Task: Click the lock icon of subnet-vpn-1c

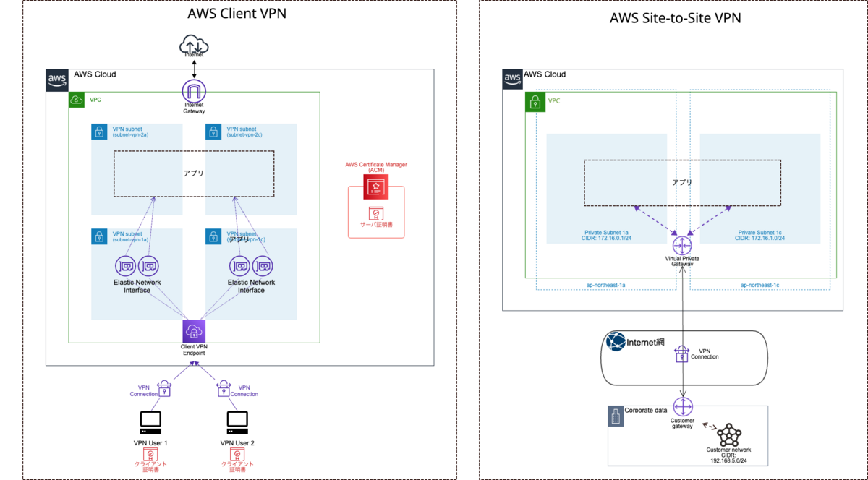Action: point(213,236)
